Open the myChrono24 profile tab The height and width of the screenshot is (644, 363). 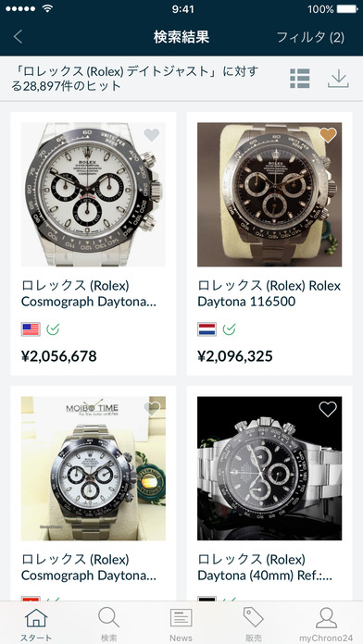[x=326, y=625]
